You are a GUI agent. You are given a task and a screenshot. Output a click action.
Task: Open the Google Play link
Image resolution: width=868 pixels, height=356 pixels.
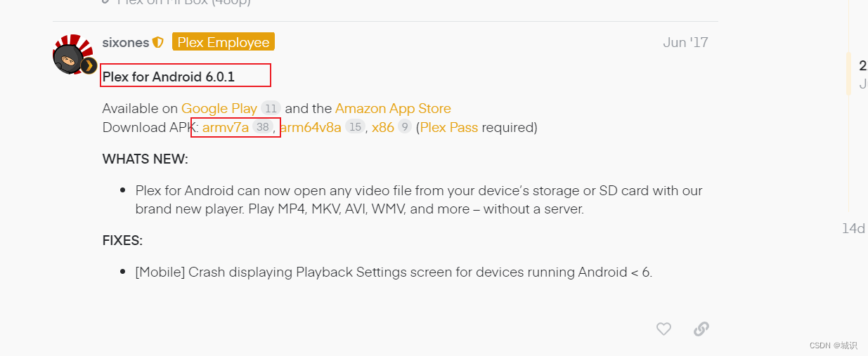(219, 108)
